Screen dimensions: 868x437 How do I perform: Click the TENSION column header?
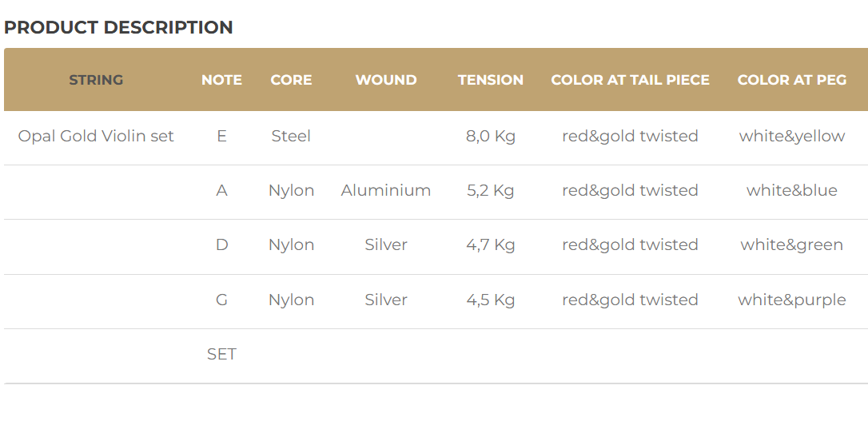(x=491, y=80)
